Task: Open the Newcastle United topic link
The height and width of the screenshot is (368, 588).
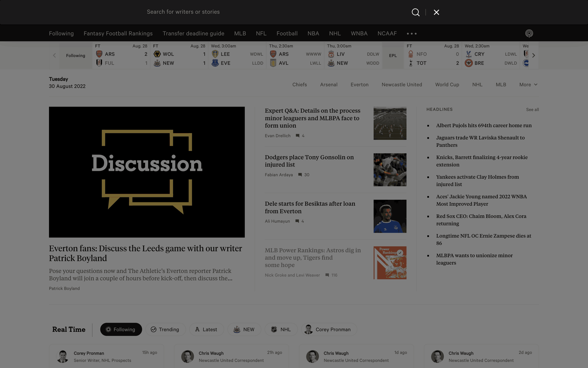Action: (402, 85)
